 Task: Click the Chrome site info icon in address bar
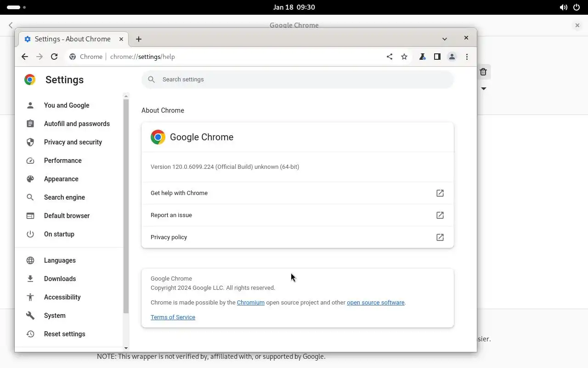pos(73,57)
